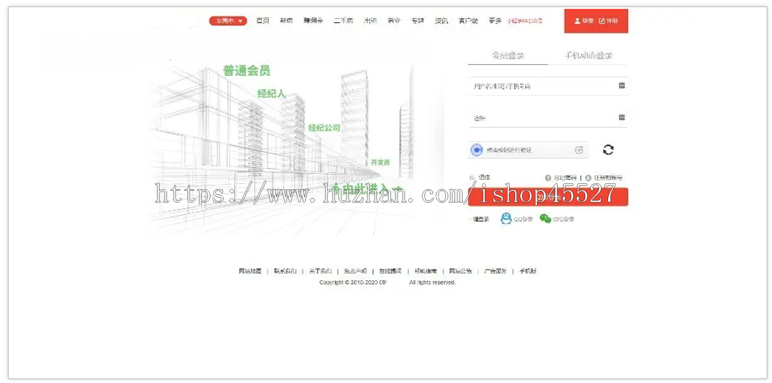This screenshot has height=383, width=772.
Task: Switch to the 会员登录 tab
Action: [508, 55]
